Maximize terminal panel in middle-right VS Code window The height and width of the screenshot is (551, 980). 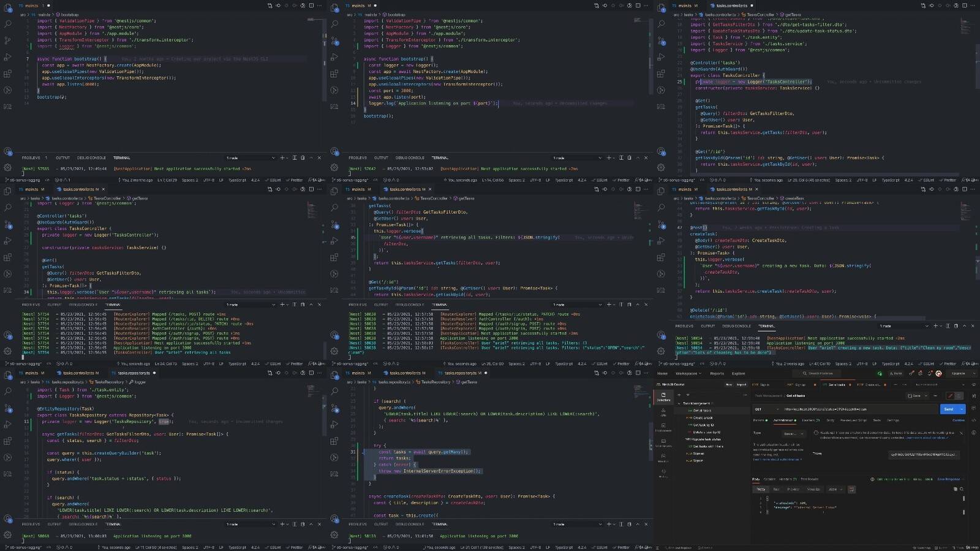965,326
